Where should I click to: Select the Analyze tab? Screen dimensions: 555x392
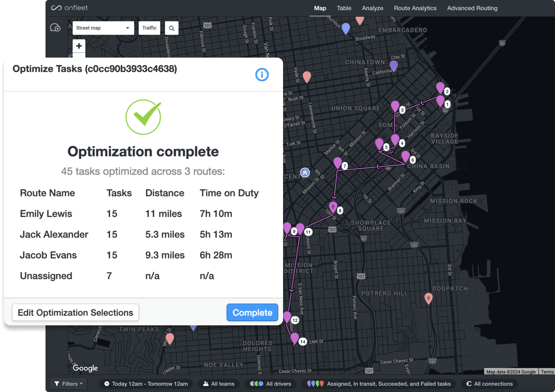coord(372,8)
